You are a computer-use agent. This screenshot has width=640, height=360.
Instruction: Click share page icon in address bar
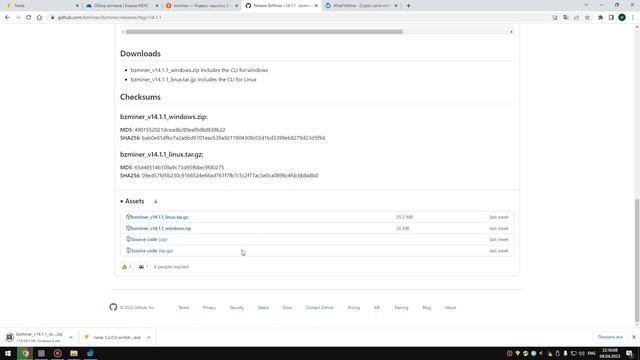[577, 18]
